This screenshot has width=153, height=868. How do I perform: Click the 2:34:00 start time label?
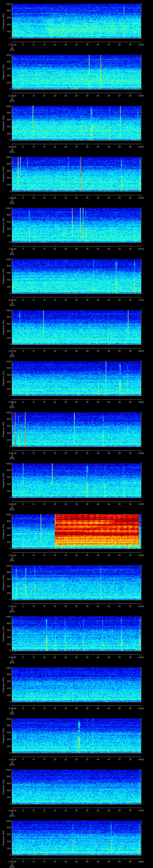(x=12, y=198)
